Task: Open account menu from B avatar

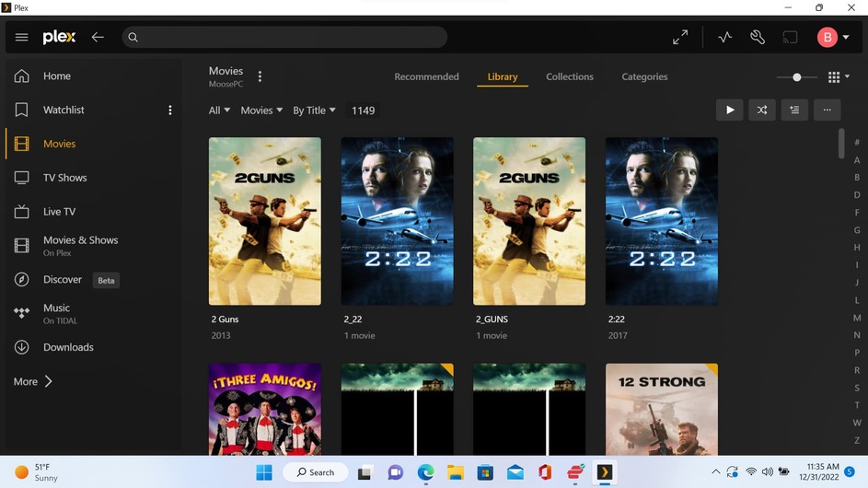Action: point(834,37)
